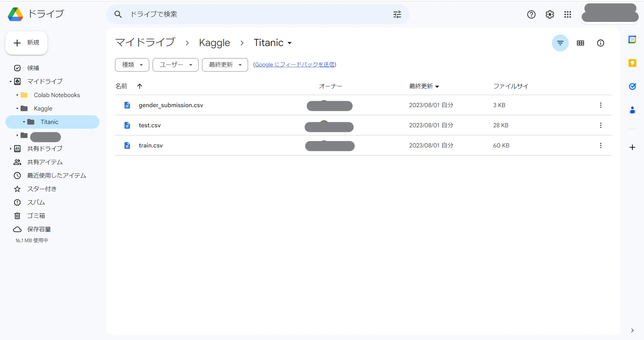Click the file icon of gender_submission.csv
The image size is (644, 340).
pyautogui.click(x=127, y=105)
